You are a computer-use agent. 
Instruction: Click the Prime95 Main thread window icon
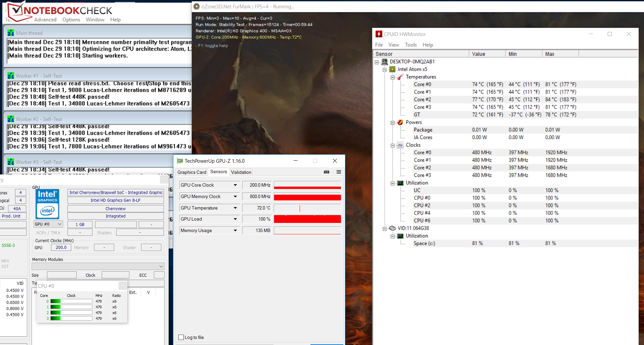coord(11,33)
